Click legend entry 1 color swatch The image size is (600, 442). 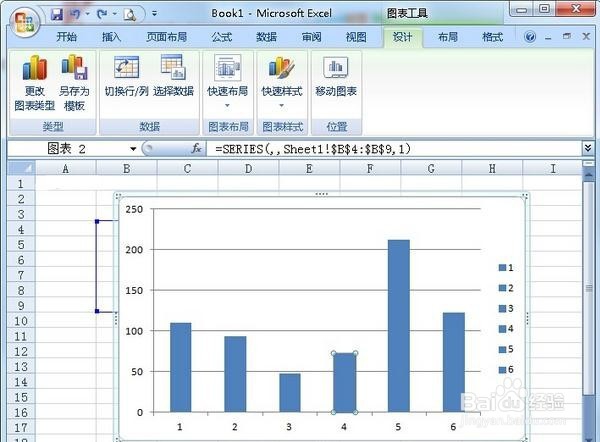[502, 267]
